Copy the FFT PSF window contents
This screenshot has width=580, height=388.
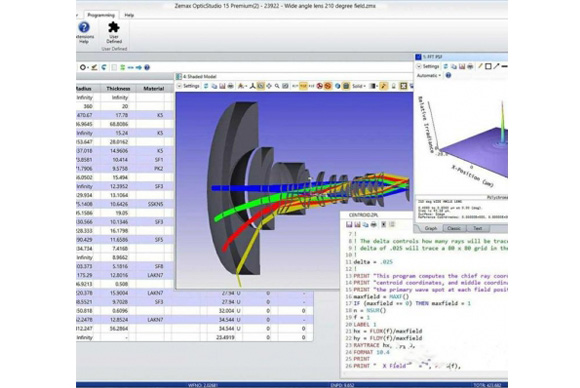pyautogui.click(x=454, y=66)
